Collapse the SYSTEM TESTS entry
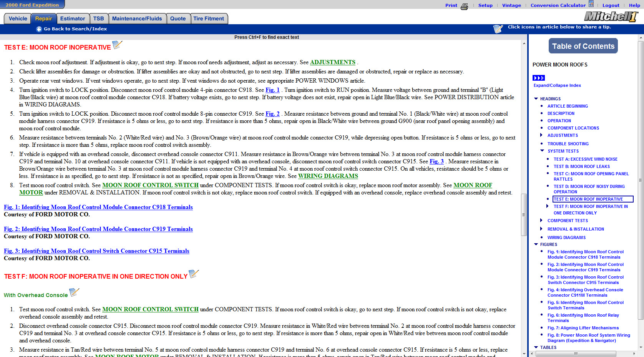The image size is (644, 357). (542, 151)
